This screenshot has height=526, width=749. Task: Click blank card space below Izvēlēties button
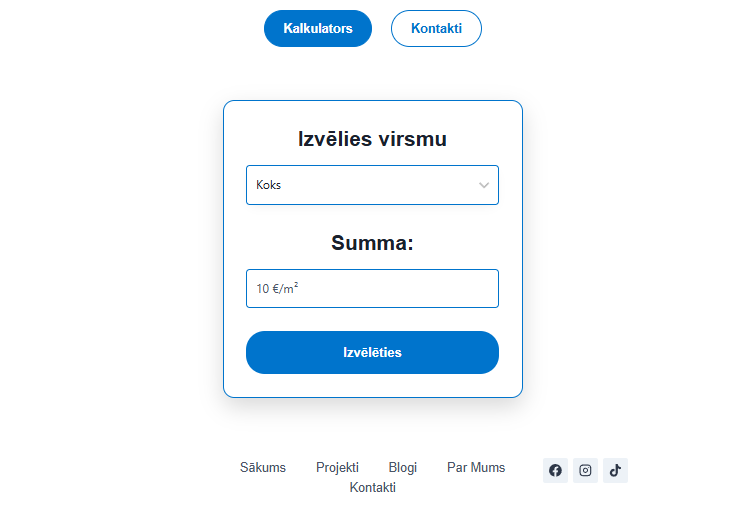(372, 386)
